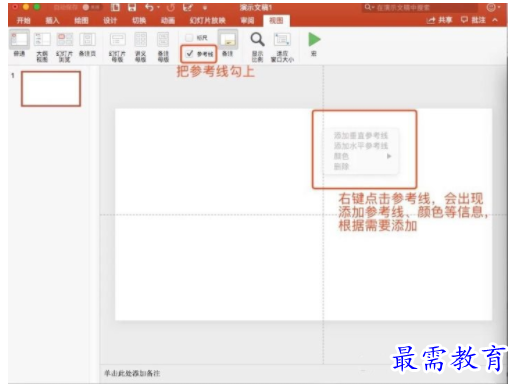
Task: Open the Review (审阅) tab
Action: click(247, 21)
